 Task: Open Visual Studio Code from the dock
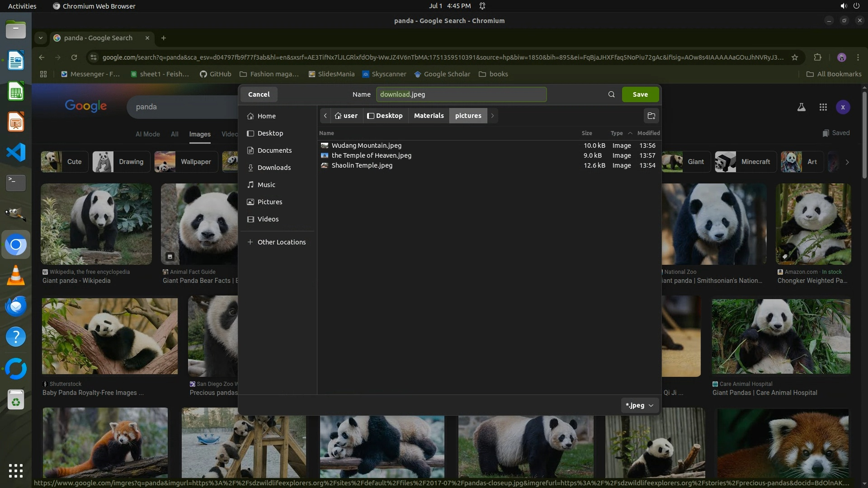coord(16,152)
